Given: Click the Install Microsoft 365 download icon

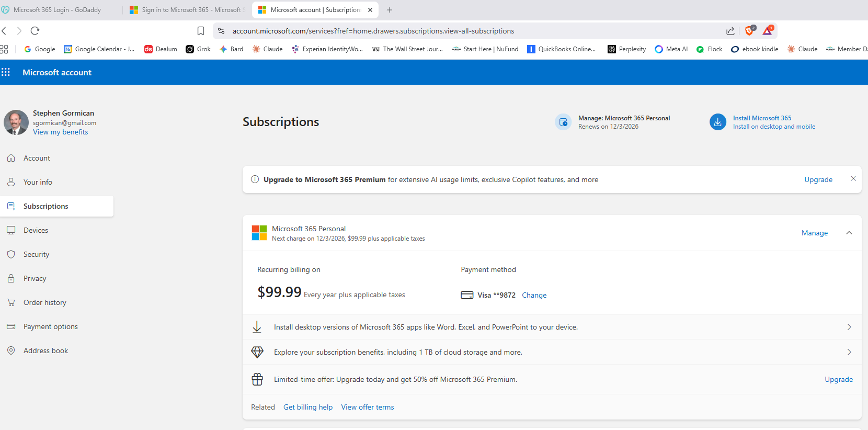Looking at the screenshot, I should (718, 122).
